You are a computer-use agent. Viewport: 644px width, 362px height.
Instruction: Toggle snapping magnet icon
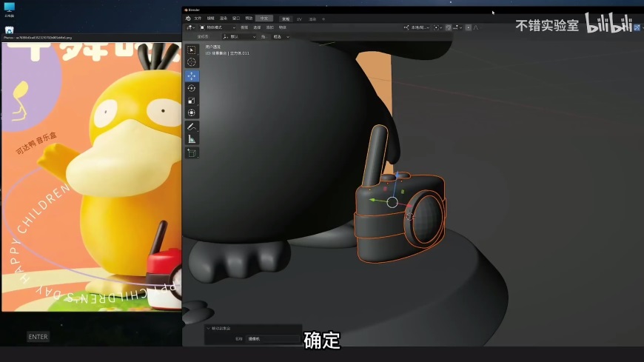(449, 27)
